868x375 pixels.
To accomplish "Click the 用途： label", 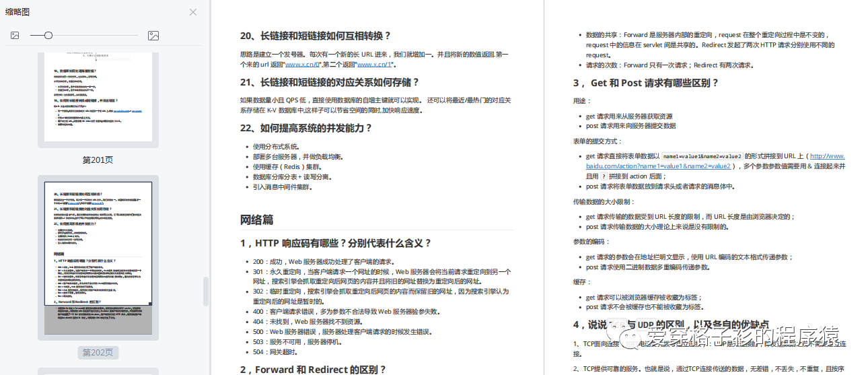I will [x=582, y=100].
